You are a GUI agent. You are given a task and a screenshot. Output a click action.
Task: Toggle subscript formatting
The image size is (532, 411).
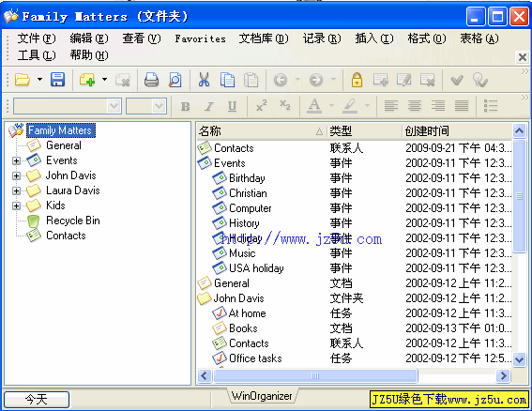coord(284,106)
